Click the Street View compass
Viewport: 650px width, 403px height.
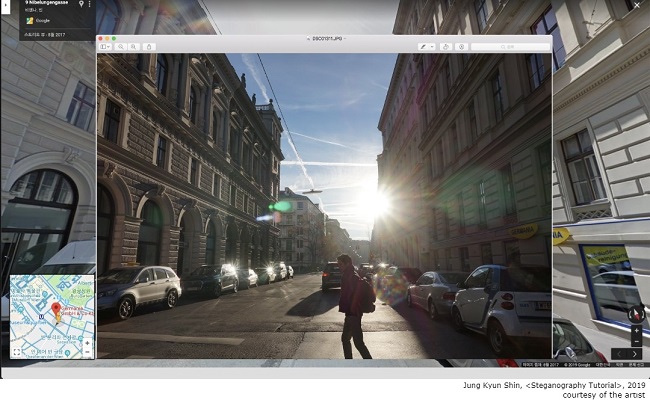[635, 314]
